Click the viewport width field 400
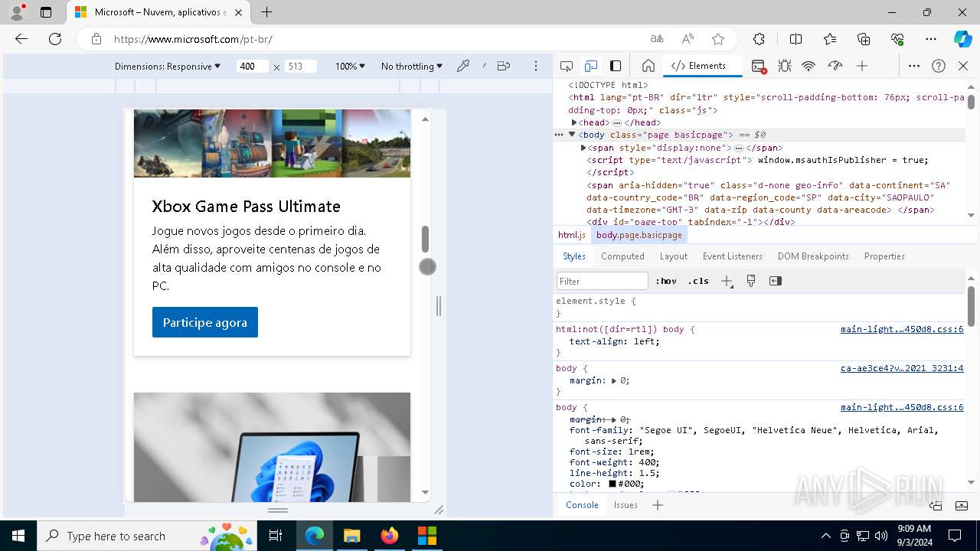 click(252, 67)
